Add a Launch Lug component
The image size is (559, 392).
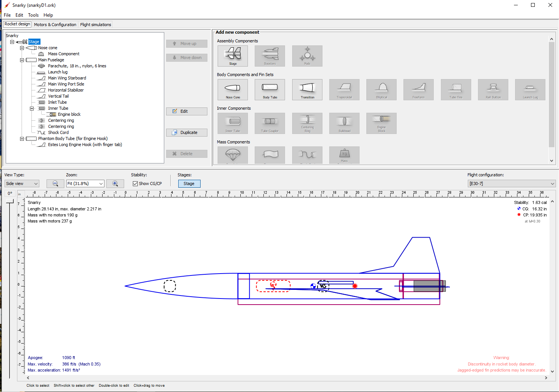530,90
